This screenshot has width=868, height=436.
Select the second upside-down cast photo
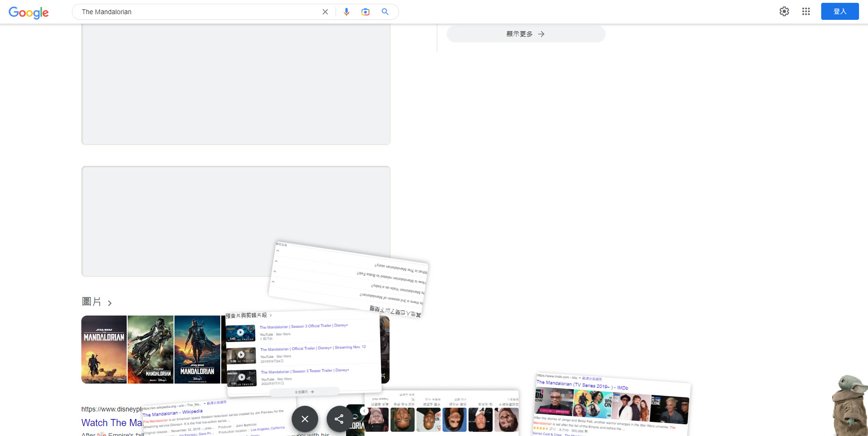[x=403, y=419]
